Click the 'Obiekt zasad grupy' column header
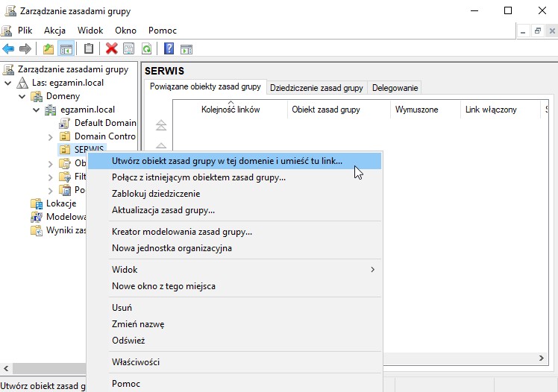 point(326,110)
